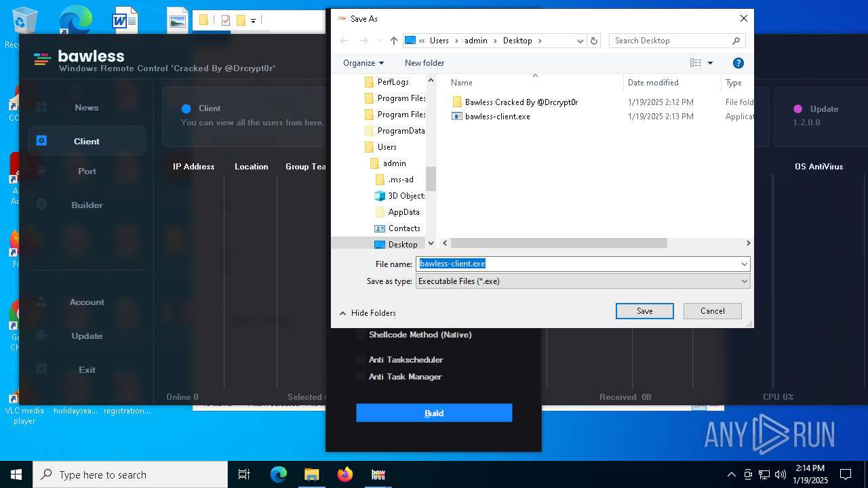
Task: Click the Up one level arrow
Action: (394, 41)
